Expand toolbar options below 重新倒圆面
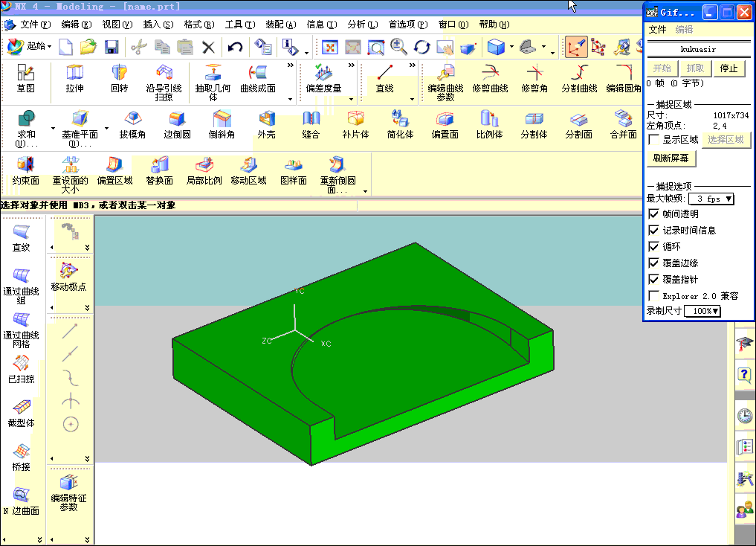The height and width of the screenshot is (546, 756). point(366,191)
